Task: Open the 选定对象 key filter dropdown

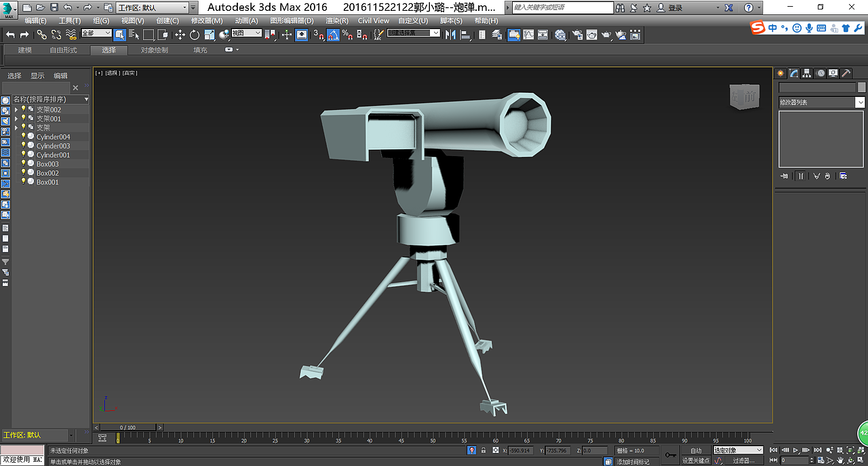Action: click(738, 450)
